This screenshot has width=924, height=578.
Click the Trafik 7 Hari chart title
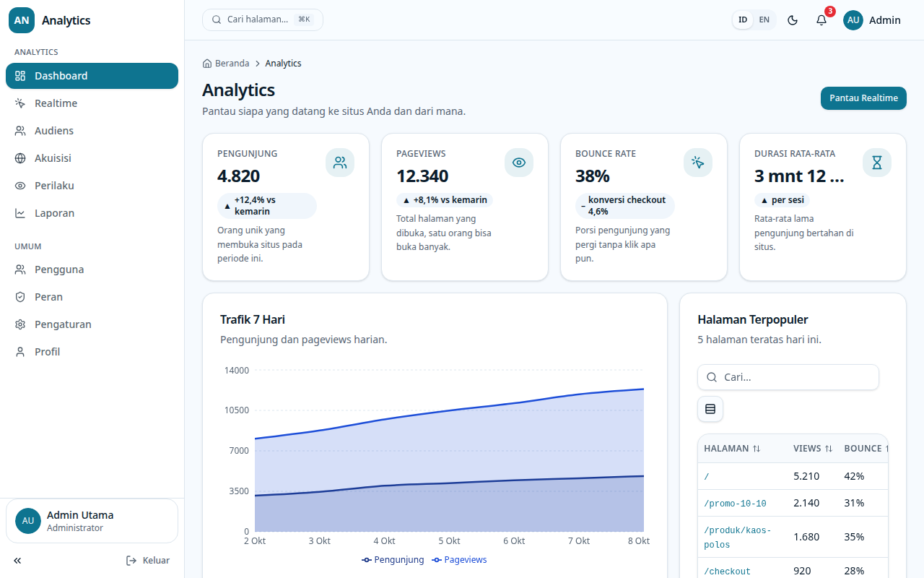click(x=253, y=319)
